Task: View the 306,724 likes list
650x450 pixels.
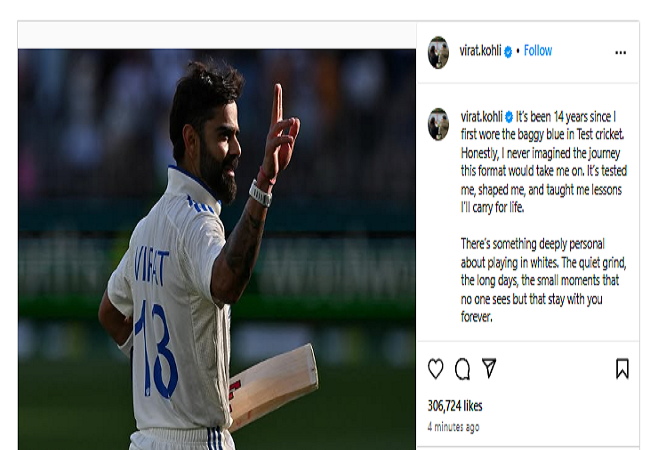Action: pyautogui.click(x=455, y=406)
